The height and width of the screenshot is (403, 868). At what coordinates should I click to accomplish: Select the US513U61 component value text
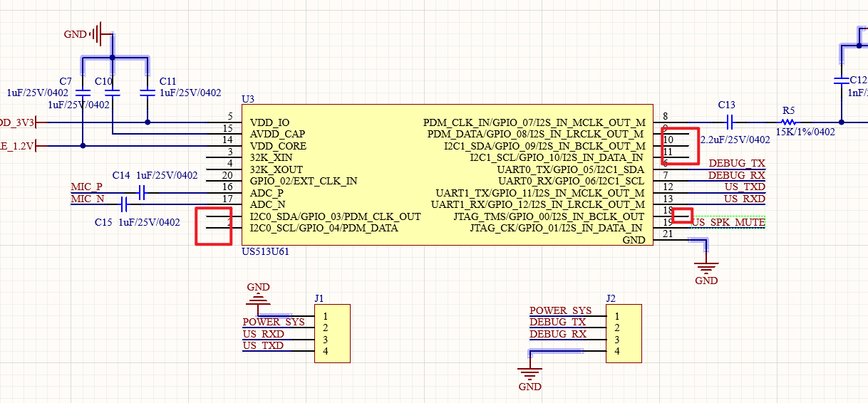[x=265, y=251]
